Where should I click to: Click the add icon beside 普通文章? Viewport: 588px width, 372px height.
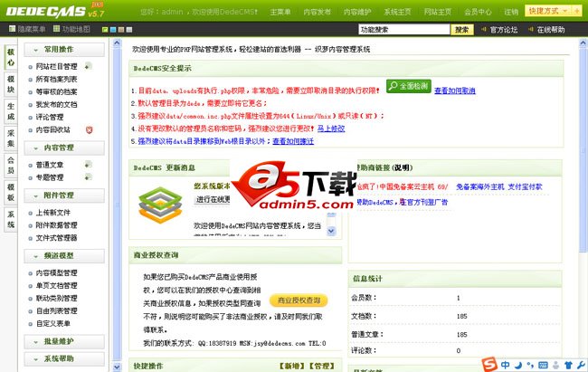[88, 165]
